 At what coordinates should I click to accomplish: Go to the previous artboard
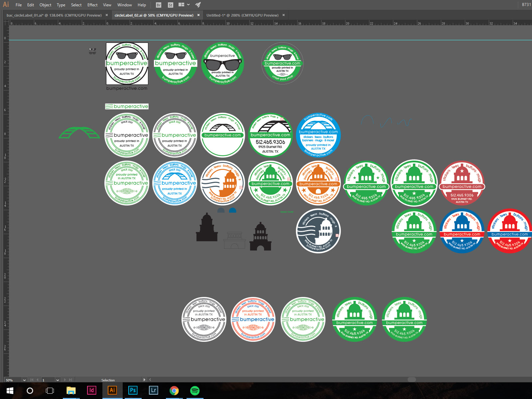tap(38, 380)
